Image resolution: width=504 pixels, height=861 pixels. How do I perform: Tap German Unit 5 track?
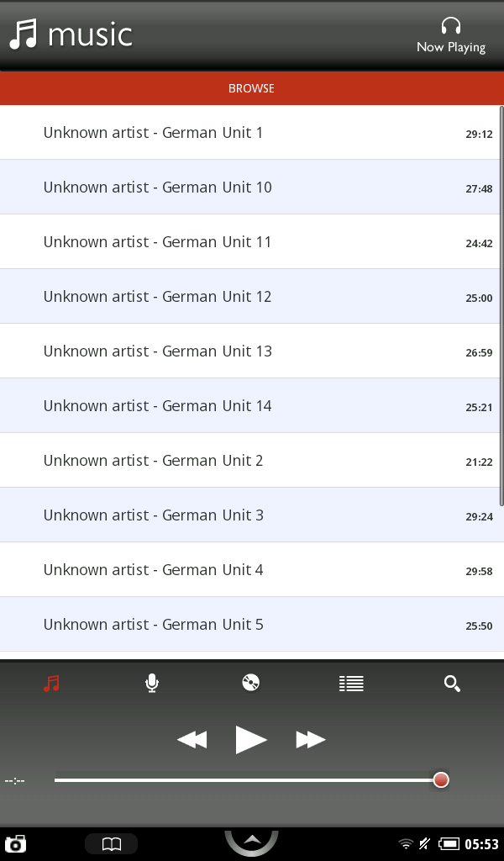[153, 625]
